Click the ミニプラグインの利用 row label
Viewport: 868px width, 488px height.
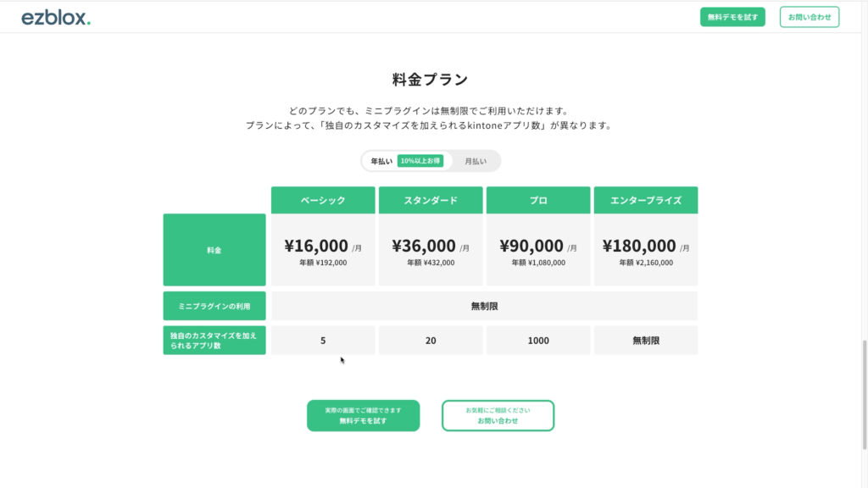(214, 305)
